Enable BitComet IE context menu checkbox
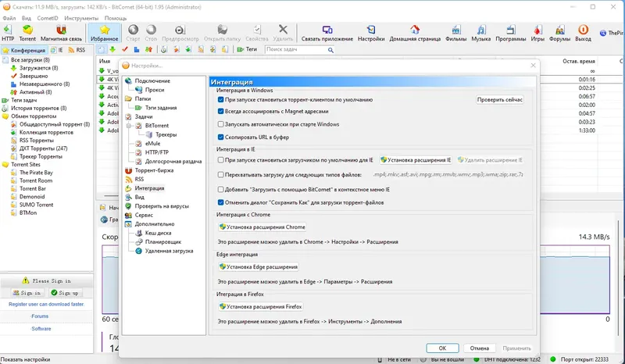Screen dimensions: 625x364 point(220,189)
